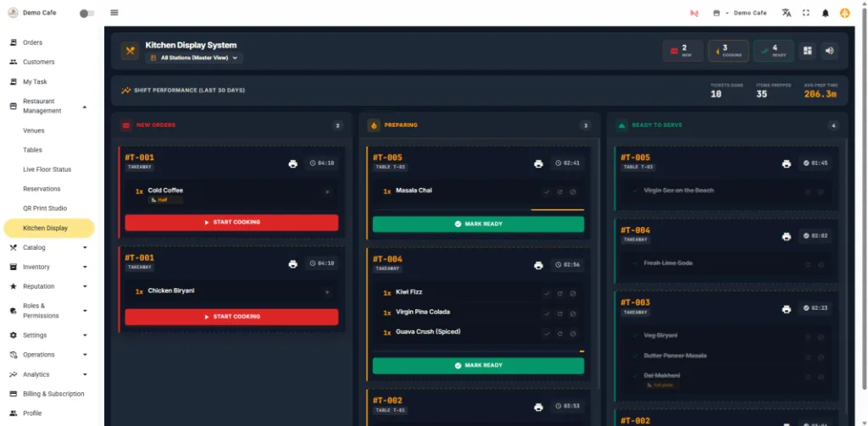Cancel the Guava Crush (Spiced) item

(573, 334)
